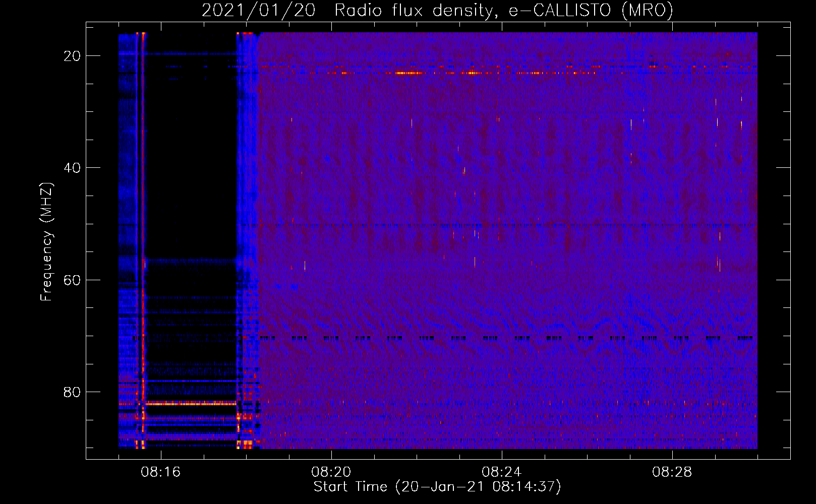Click the 08:16 time tick label
816x504 pixels.
click(160, 472)
